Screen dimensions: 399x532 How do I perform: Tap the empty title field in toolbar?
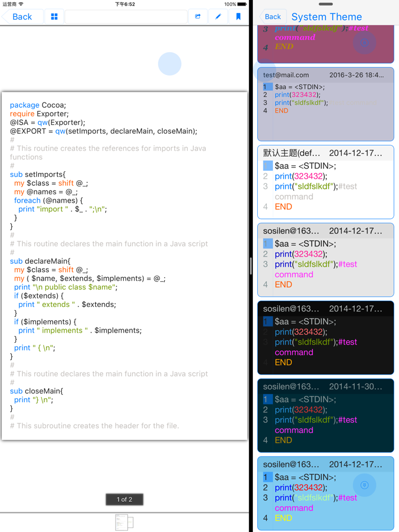pos(126,17)
